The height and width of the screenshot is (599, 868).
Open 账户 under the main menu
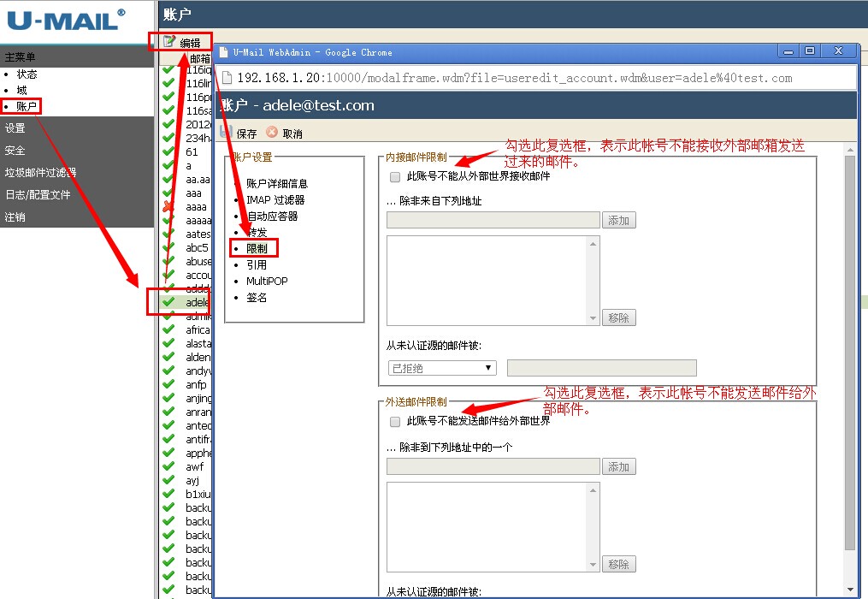click(27, 107)
